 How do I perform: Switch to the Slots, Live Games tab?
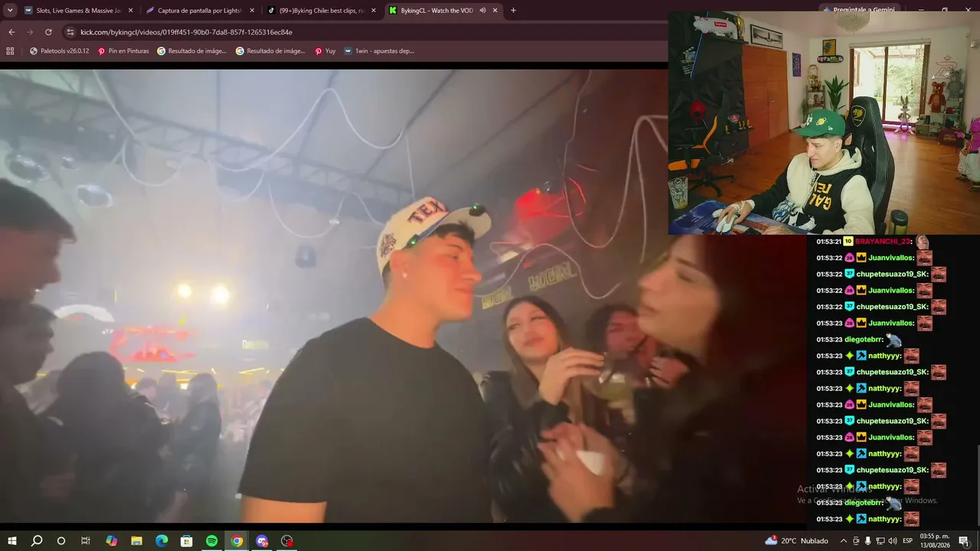pos(78,11)
